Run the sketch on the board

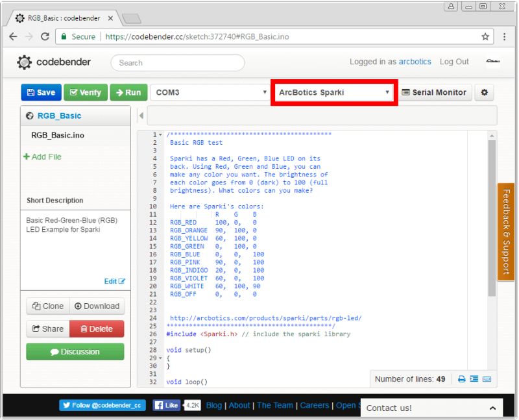(128, 92)
